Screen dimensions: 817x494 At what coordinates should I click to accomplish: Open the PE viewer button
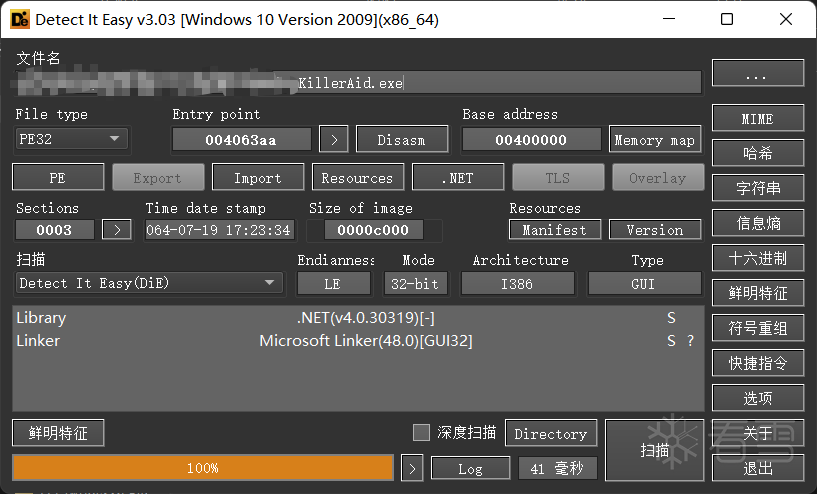point(58,178)
